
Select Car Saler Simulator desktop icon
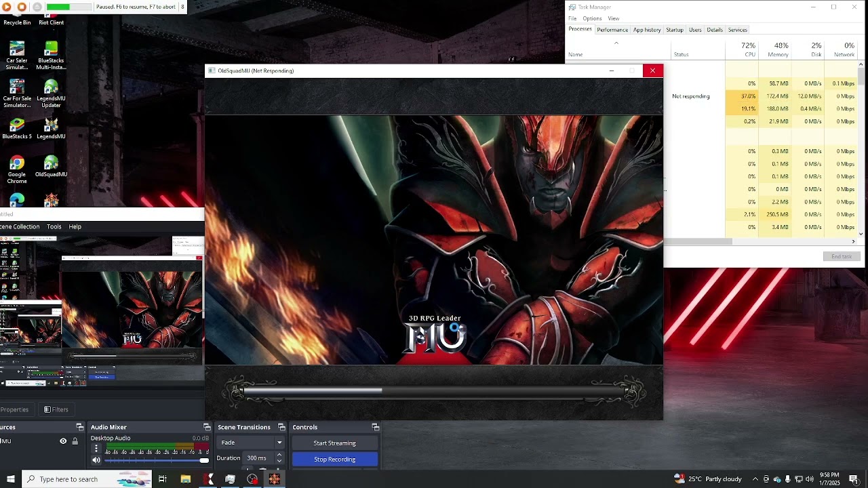[17, 56]
